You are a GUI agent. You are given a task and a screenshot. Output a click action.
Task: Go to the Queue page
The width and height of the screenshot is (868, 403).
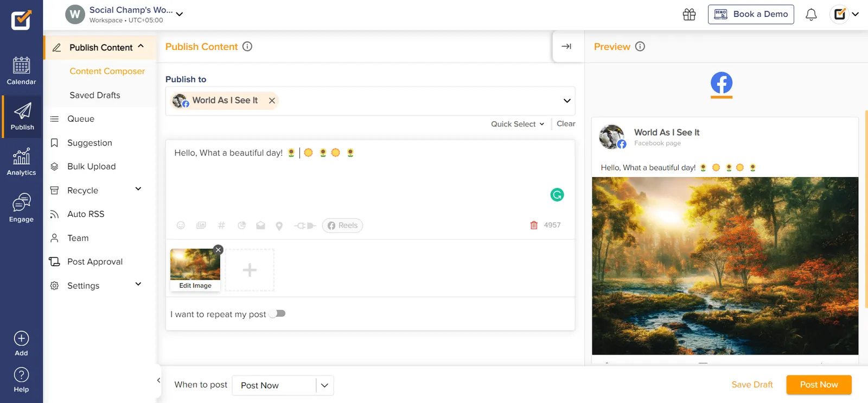pos(81,119)
